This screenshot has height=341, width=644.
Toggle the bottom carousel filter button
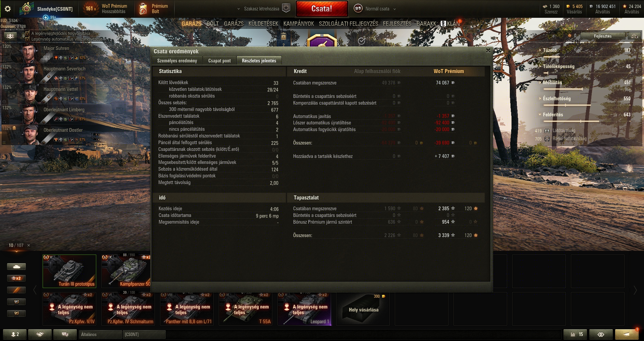(x=16, y=313)
